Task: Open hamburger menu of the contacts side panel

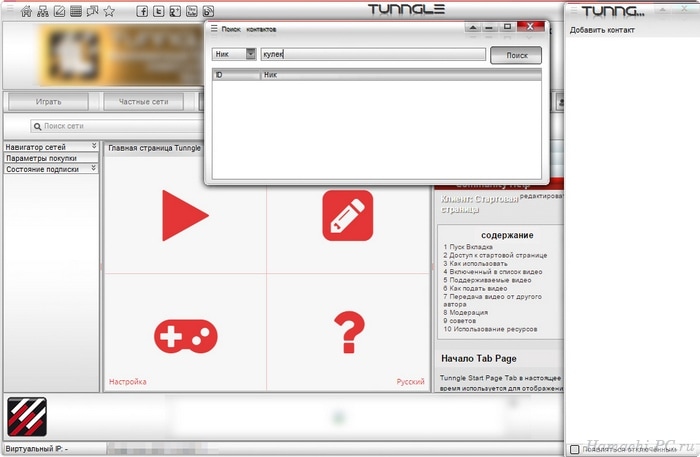Action: pyautogui.click(x=574, y=10)
